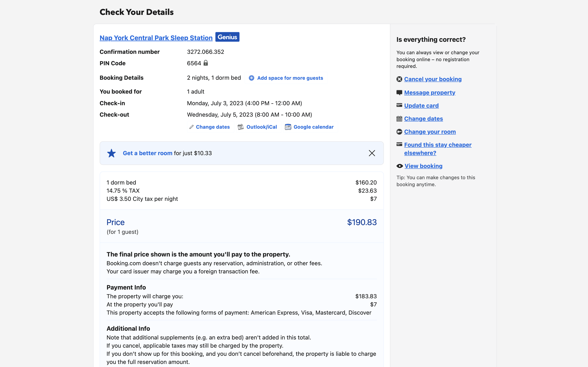Add booking via Outlook/iCal button
The width and height of the screenshot is (588, 367).
262,127
